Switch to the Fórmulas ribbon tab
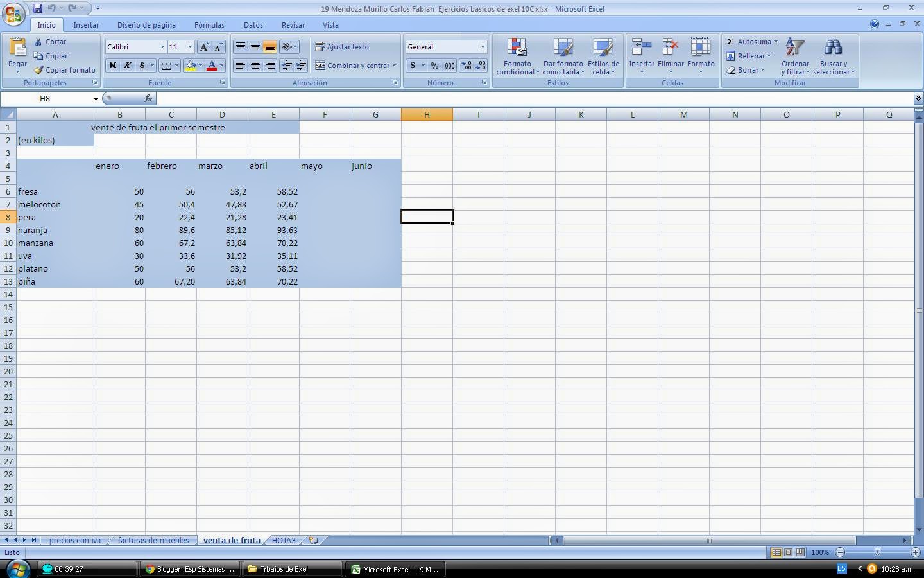Image resolution: width=924 pixels, height=578 pixels. [x=209, y=25]
